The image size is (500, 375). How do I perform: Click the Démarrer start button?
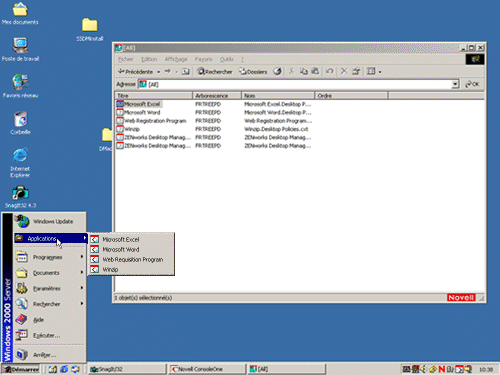click(x=21, y=369)
